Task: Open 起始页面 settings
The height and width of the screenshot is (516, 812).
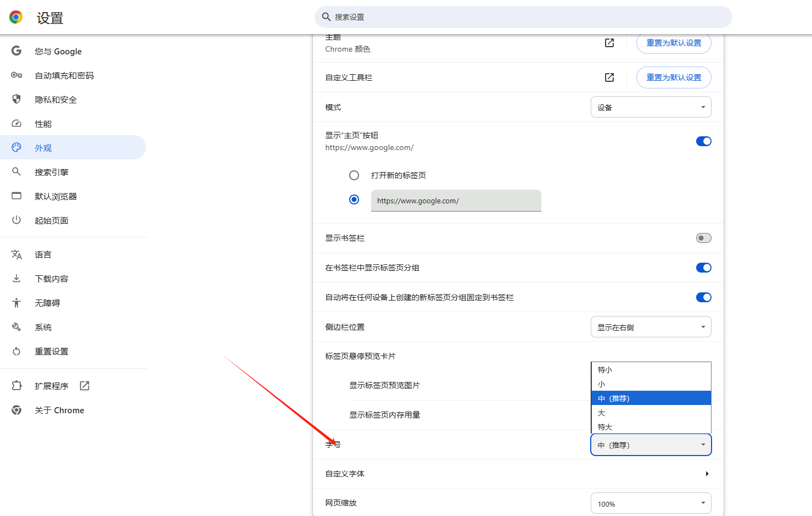Action: click(x=73, y=220)
